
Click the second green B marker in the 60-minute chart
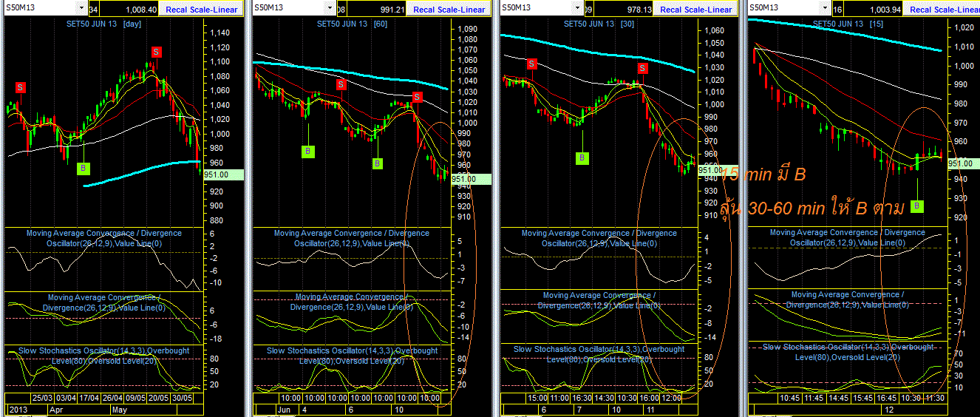tap(378, 163)
